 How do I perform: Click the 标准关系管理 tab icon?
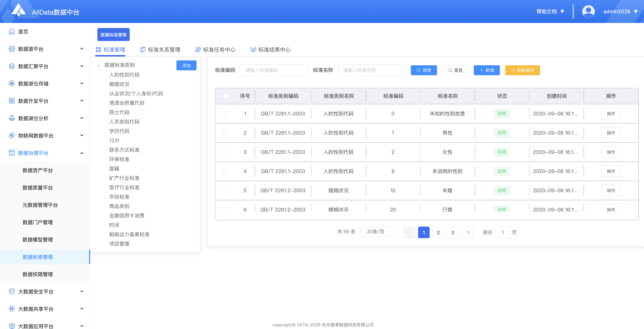[x=143, y=50]
